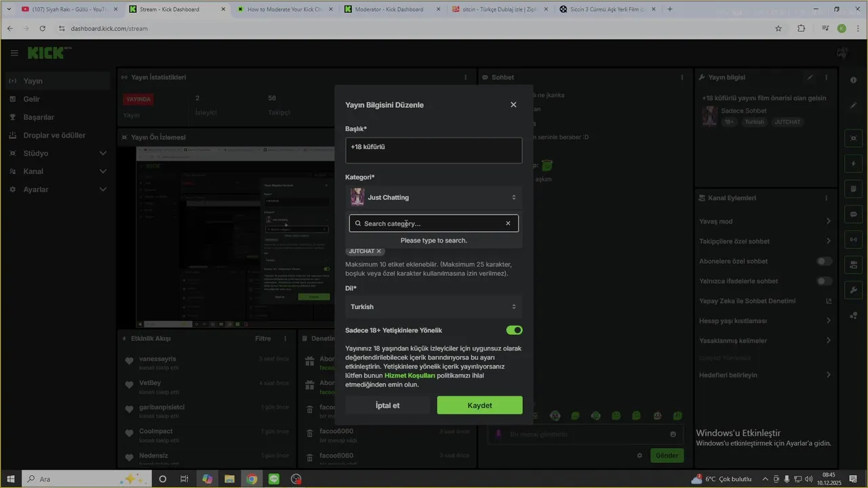Click CoolImpact in Etkinlik Akışı
Viewport: 868px width, 488px height.
[156, 431]
